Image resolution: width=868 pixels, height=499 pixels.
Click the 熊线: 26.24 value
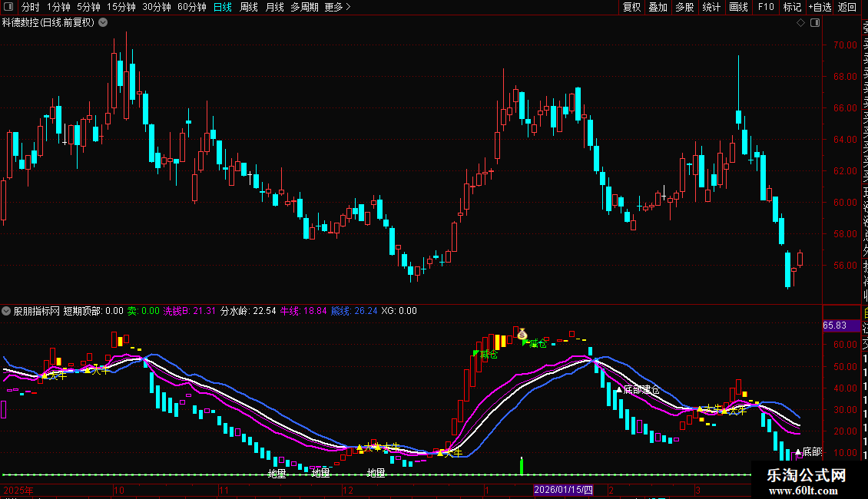[x=354, y=311]
